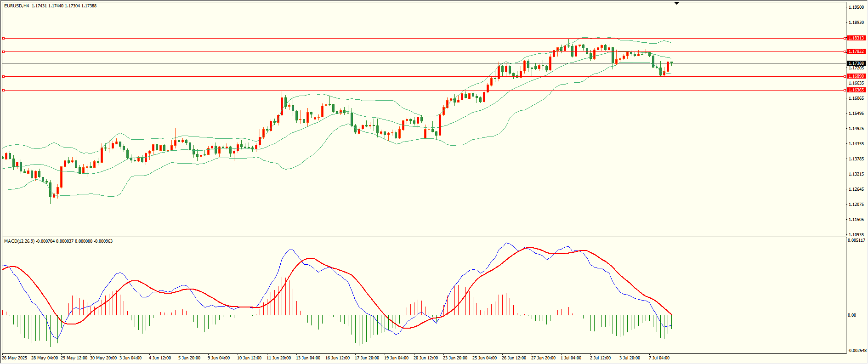The height and width of the screenshot is (364, 868).
Task: Click the red 1.17822 price label
Action: click(x=856, y=51)
